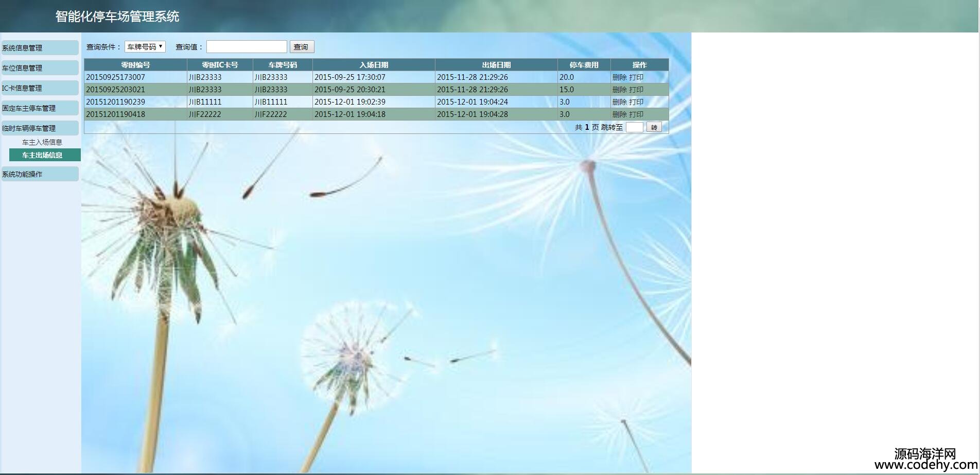Delete record 20150925173007 via 删除
Viewport: 980px width, 475px height.
point(619,77)
